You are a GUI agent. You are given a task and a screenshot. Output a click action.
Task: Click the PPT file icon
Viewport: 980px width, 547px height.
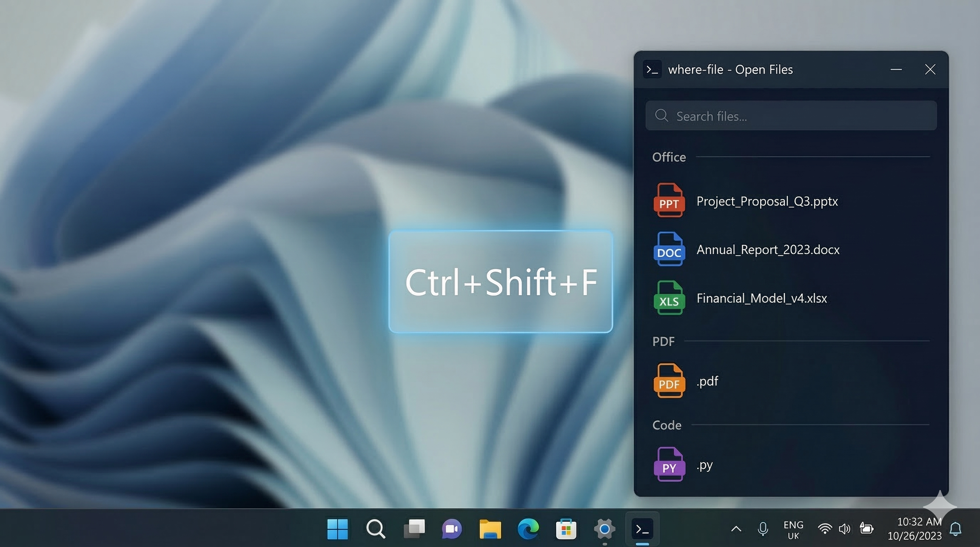[x=669, y=200]
